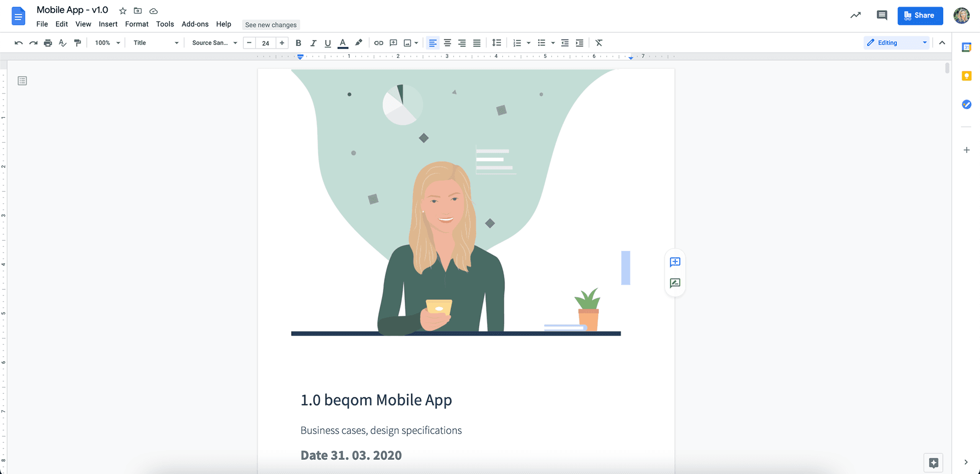980x474 pixels.
Task: Increase font size with plus button
Action: [282, 43]
